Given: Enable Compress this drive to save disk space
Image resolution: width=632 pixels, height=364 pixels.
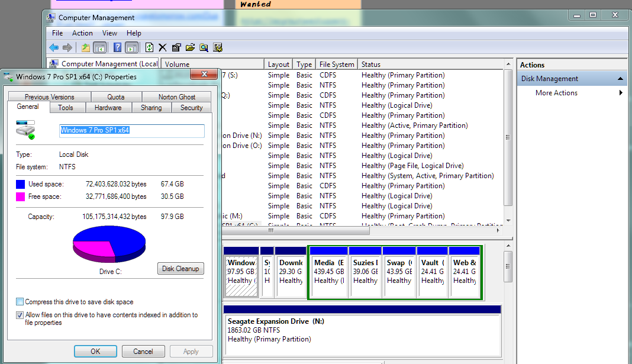Looking at the screenshot, I should [x=20, y=302].
